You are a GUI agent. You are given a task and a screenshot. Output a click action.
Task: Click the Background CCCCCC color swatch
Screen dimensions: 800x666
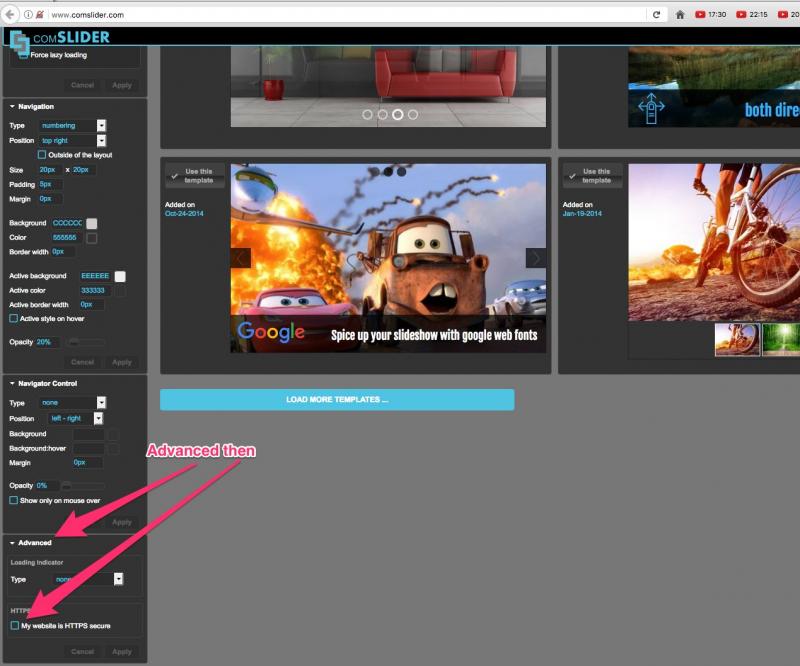click(92, 223)
